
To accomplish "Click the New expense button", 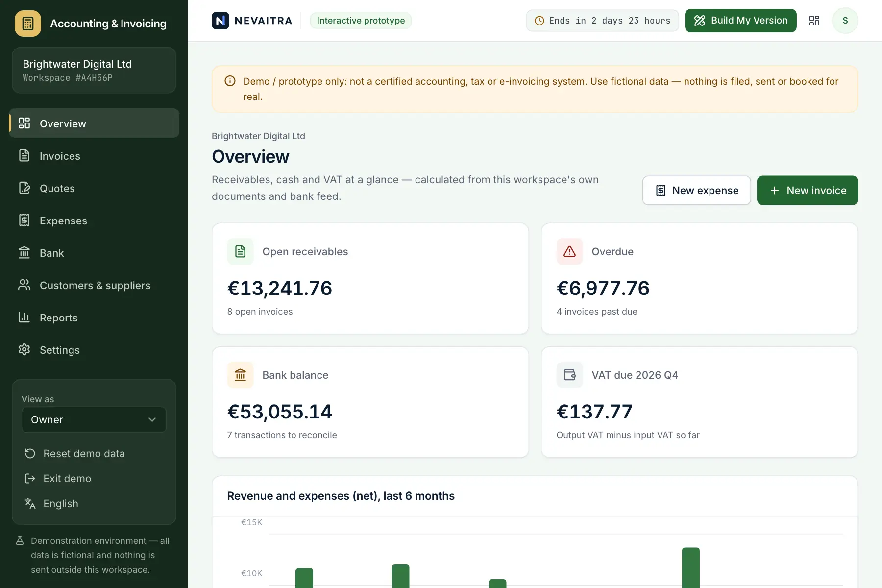I will tap(697, 191).
